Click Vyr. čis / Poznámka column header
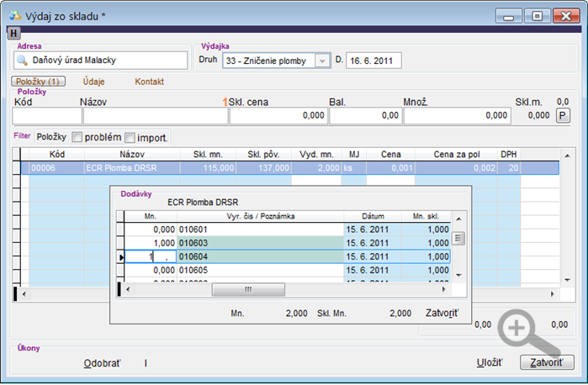588x385 pixels. 260,216
